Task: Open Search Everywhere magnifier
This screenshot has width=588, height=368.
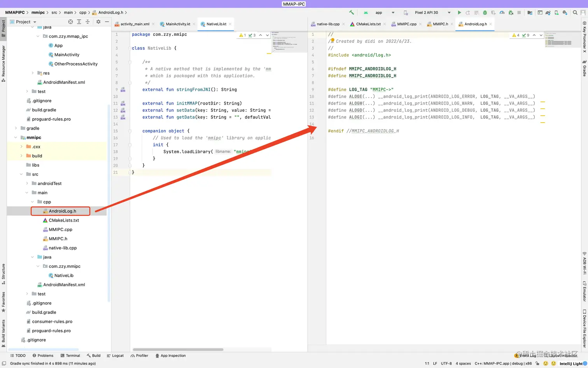Action: (x=575, y=12)
